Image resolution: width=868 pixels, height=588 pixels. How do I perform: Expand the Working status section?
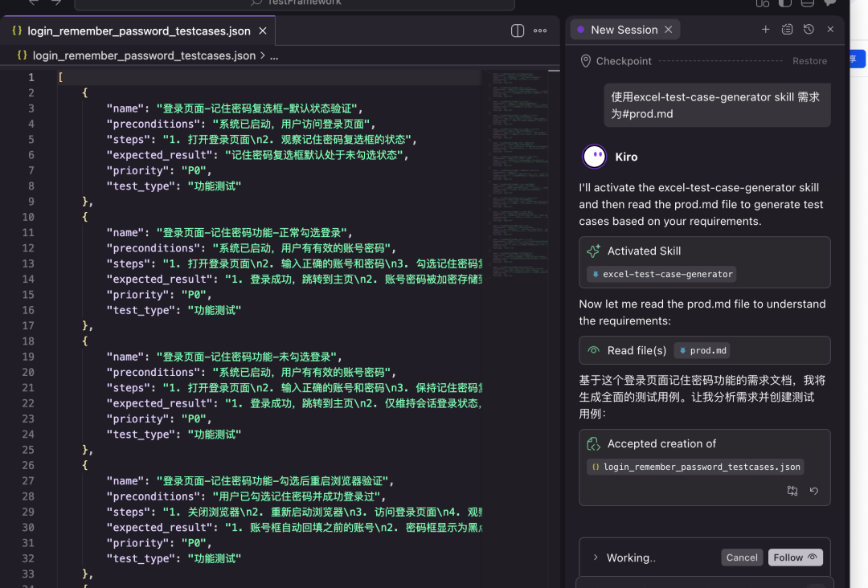point(596,557)
